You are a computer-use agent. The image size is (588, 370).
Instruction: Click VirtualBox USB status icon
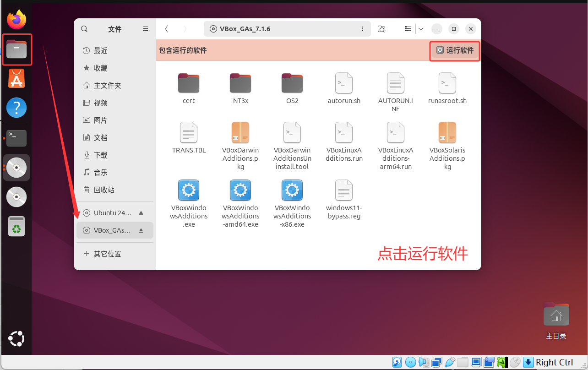click(450, 362)
